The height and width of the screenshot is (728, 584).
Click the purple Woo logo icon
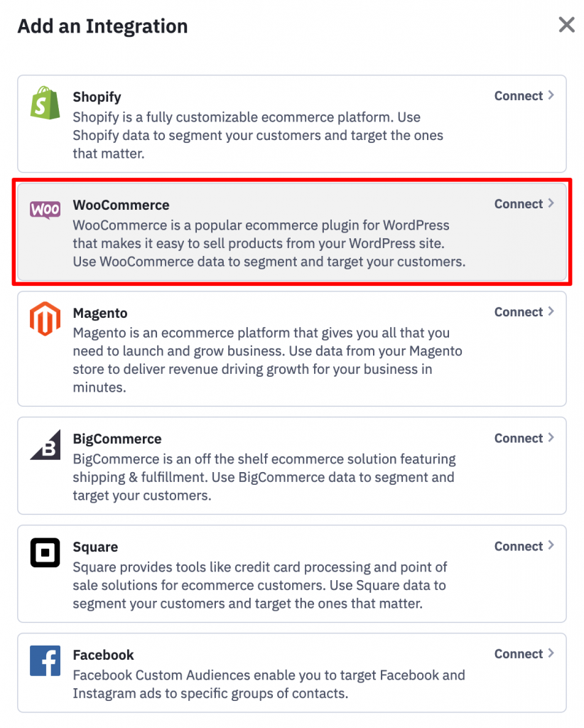[x=45, y=210]
